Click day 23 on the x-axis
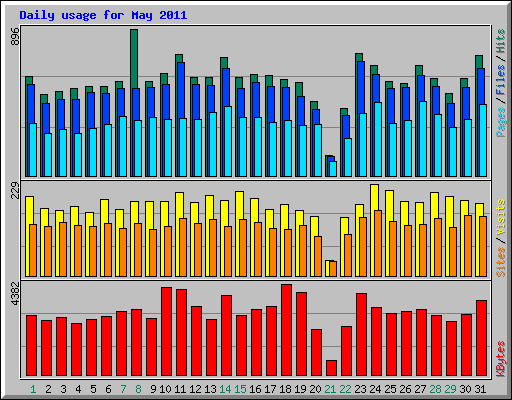The height and width of the screenshot is (400, 512). 360,389
